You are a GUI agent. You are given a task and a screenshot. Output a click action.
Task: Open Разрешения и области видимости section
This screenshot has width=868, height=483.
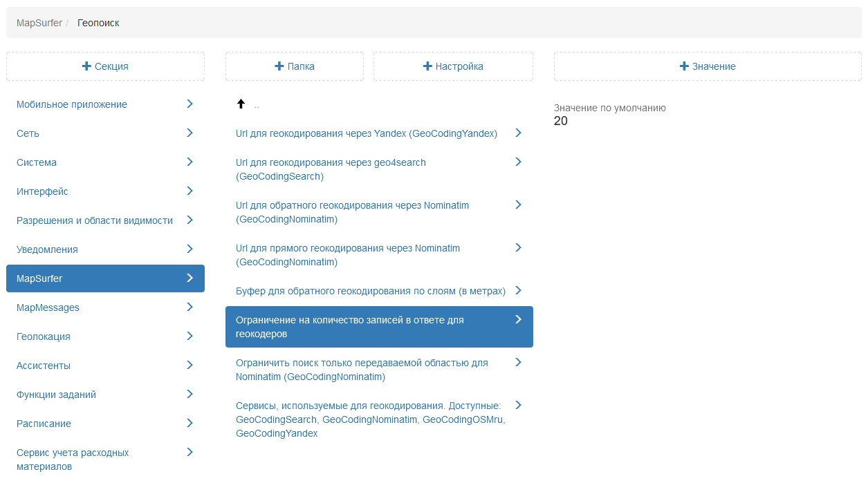105,220
